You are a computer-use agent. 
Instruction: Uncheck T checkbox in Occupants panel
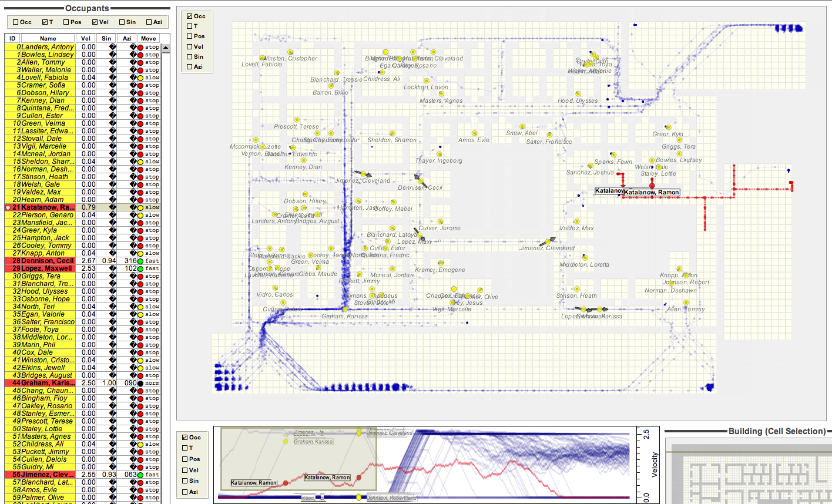45,22
